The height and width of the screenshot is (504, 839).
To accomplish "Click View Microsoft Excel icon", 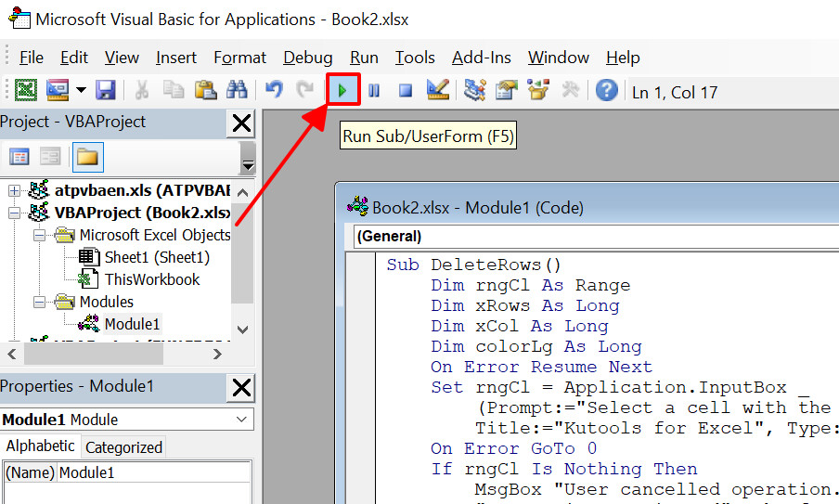I will tap(26, 90).
